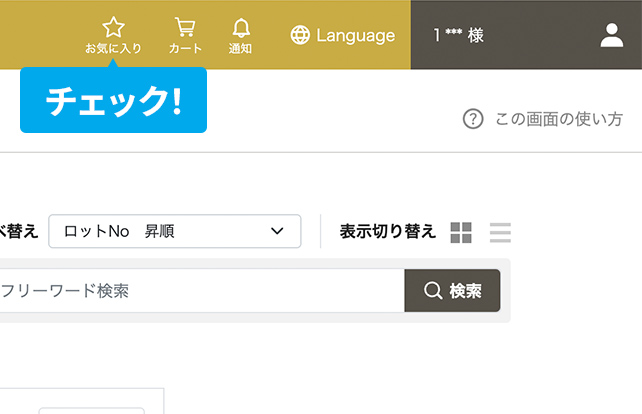Click the user profile silhouette icon

point(612,35)
